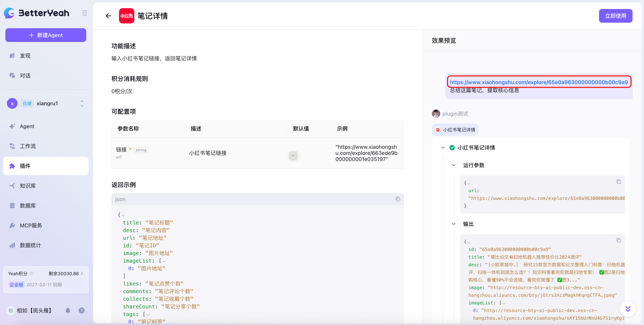The height and width of the screenshot is (325, 644).
Task: Collapse the 输出 section
Action: click(x=453, y=224)
